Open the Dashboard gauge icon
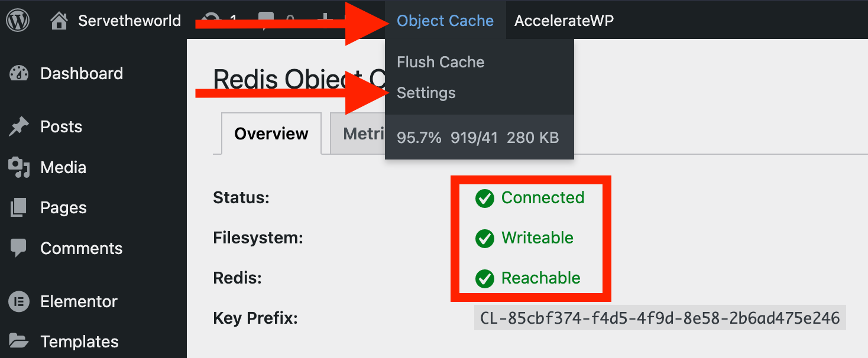The width and height of the screenshot is (868, 358). point(19,74)
